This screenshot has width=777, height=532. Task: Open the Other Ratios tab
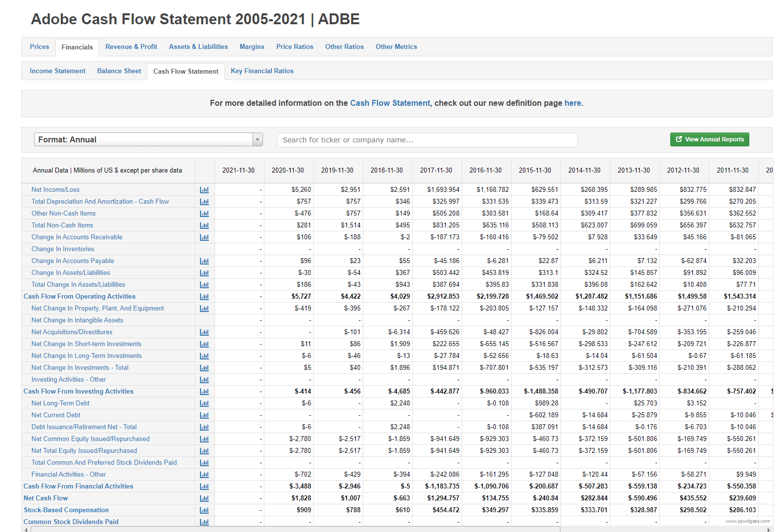pyautogui.click(x=345, y=46)
